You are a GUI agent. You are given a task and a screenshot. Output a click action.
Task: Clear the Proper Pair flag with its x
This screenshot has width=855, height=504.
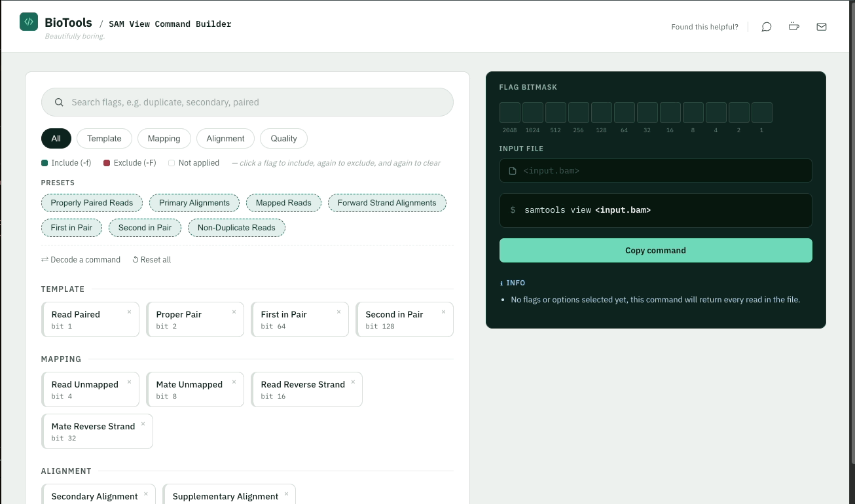tap(234, 312)
